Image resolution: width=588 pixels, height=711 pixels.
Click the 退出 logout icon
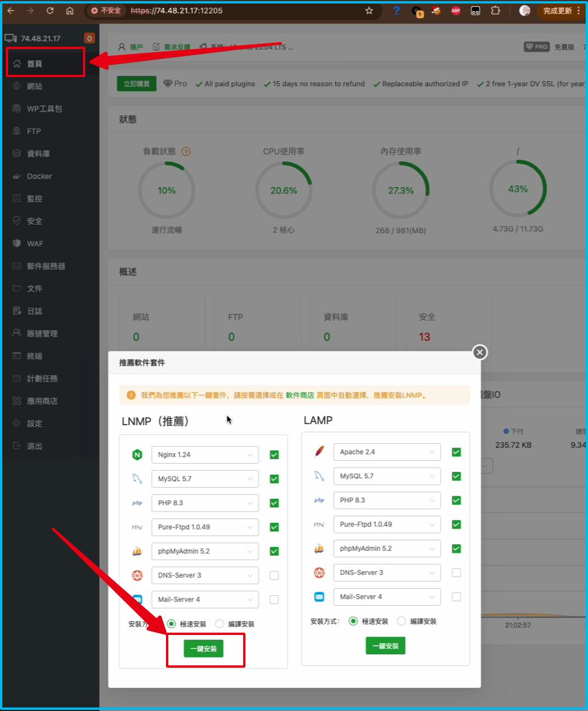(x=16, y=446)
